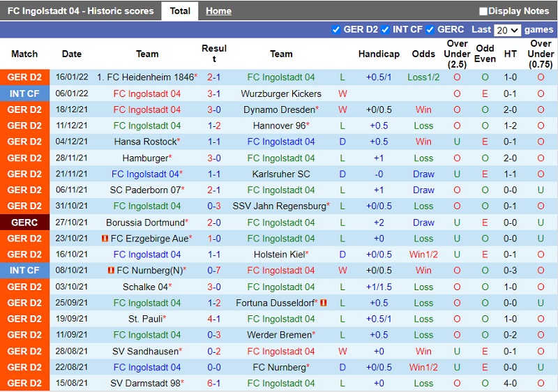
Task: Select the INT CF league cell on 06/01/22
Action: point(24,93)
